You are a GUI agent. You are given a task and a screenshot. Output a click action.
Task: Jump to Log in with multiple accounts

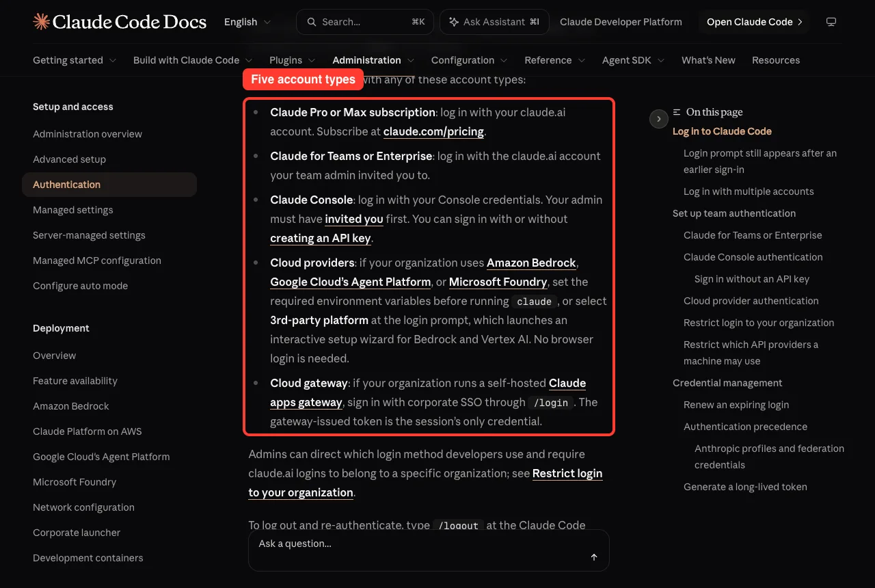[x=749, y=191]
